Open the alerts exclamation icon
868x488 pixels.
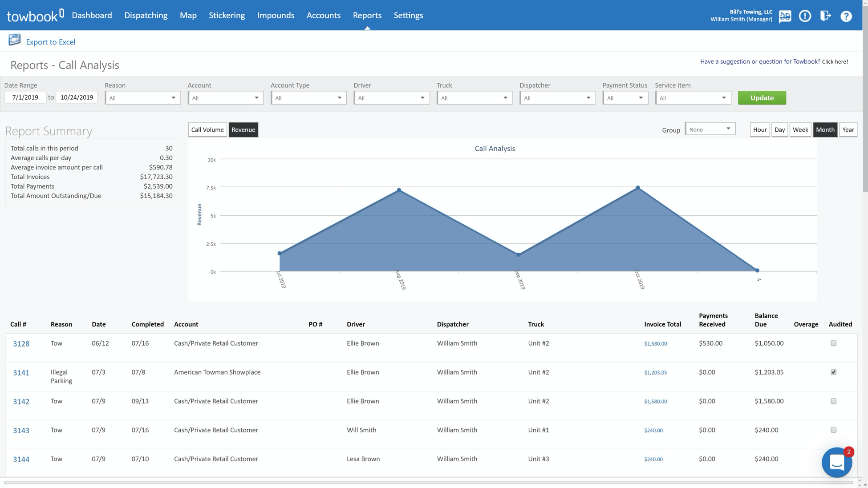805,16
